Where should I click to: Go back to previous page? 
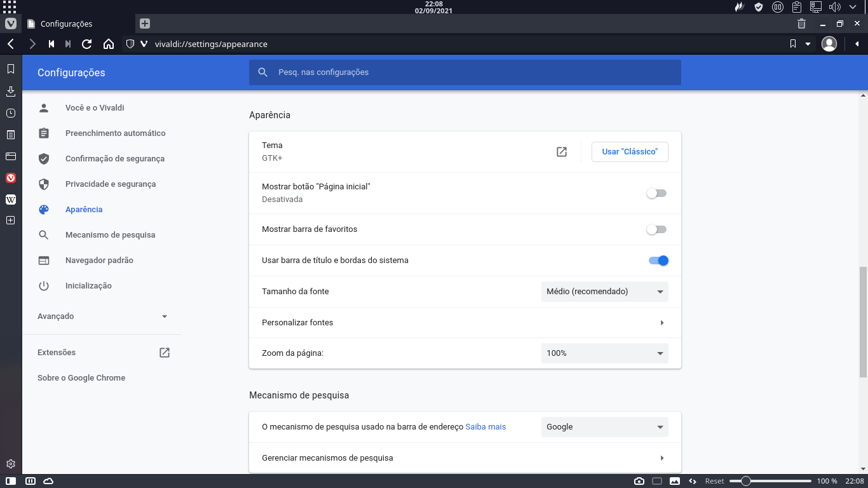click(x=11, y=44)
